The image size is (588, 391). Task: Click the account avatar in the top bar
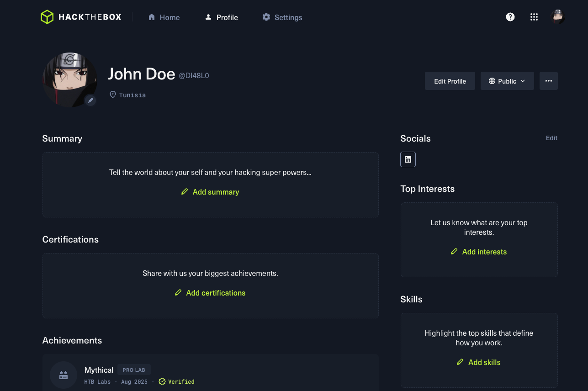tap(558, 17)
